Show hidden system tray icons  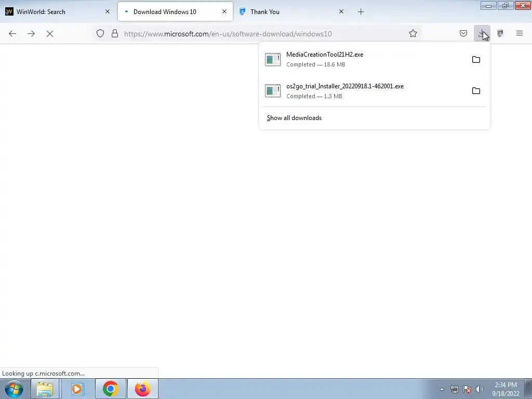[442, 390]
